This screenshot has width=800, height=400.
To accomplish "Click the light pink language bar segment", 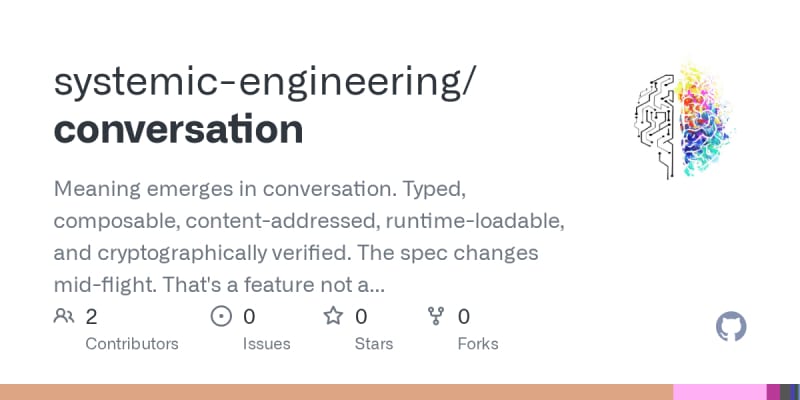I will coord(719,392).
